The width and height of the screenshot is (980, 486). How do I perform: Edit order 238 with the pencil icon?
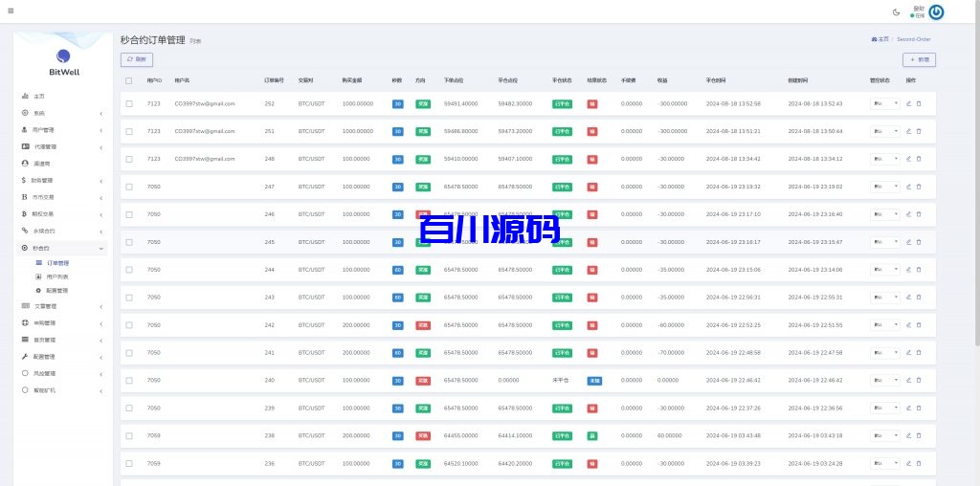pyautogui.click(x=909, y=435)
